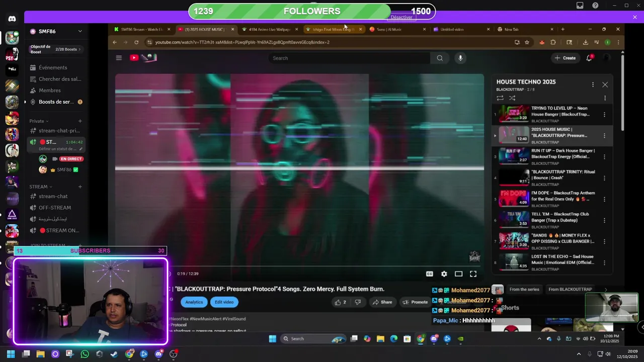Open options for TELL 'EM video
Viewport: 644px width, 362px height.
coord(604,220)
